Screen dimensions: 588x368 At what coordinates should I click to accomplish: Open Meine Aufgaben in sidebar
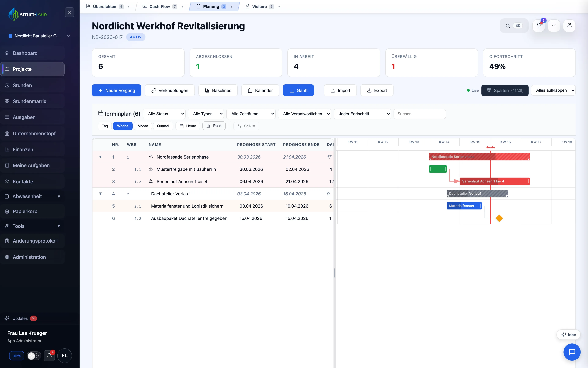click(33, 165)
